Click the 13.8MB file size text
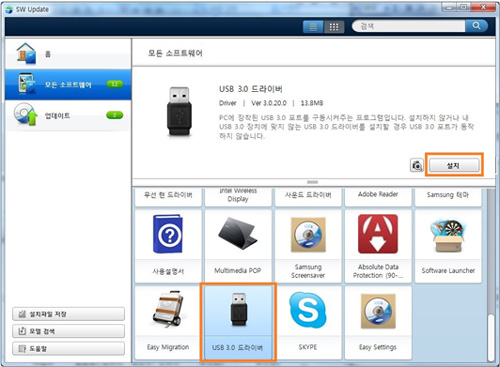This screenshot has width=500, height=367. pos(312,103)
